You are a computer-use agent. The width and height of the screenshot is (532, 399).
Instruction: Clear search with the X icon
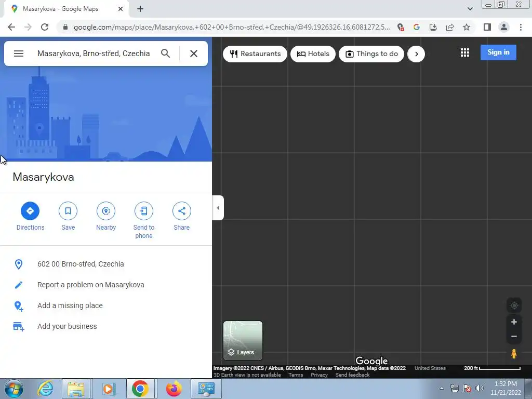click(194, 54)
